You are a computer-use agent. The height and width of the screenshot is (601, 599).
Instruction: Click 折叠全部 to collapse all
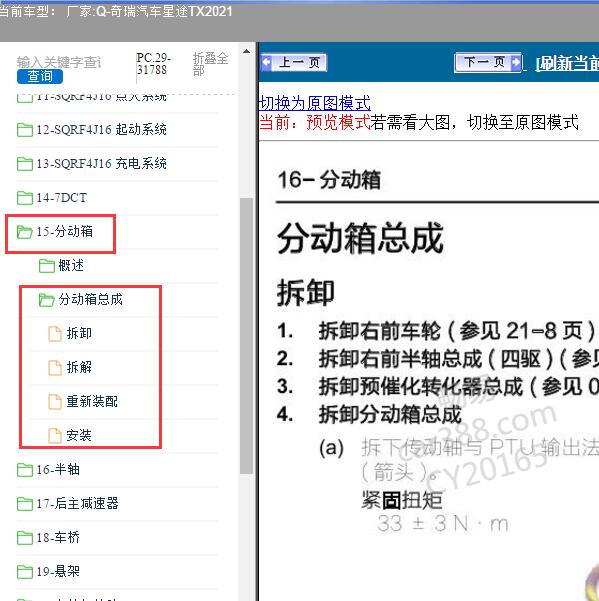(210, 64)
